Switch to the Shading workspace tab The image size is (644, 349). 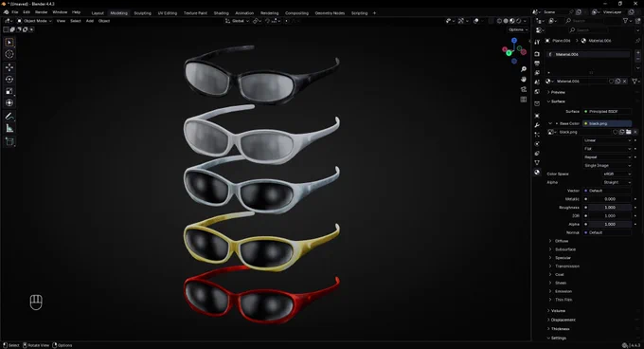coord(221,13)
